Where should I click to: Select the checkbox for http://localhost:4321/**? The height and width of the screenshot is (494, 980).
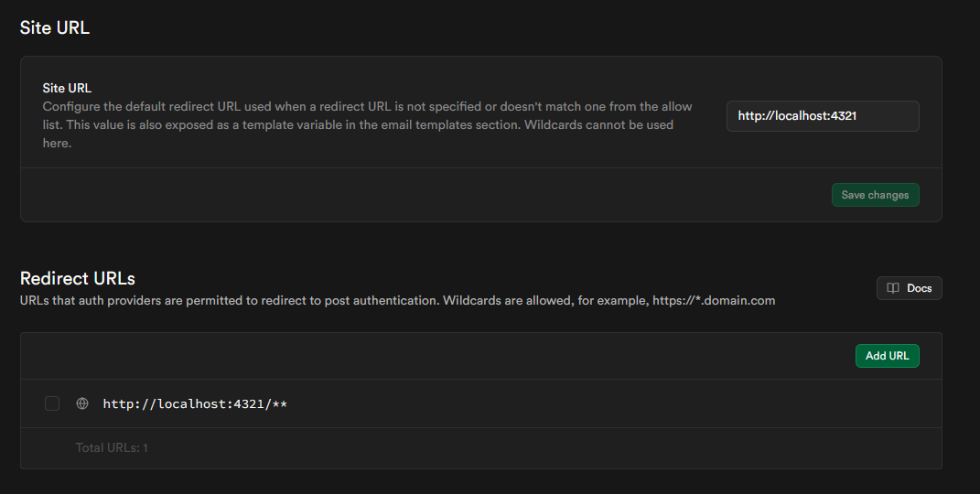pyautogui.click(x=52, y=403)
